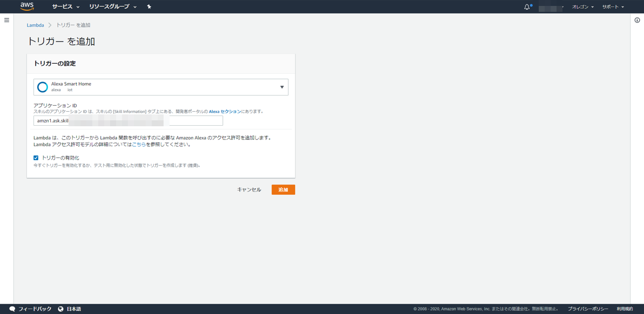
Task: Open the info panel icon
Action: coord(637,20)
